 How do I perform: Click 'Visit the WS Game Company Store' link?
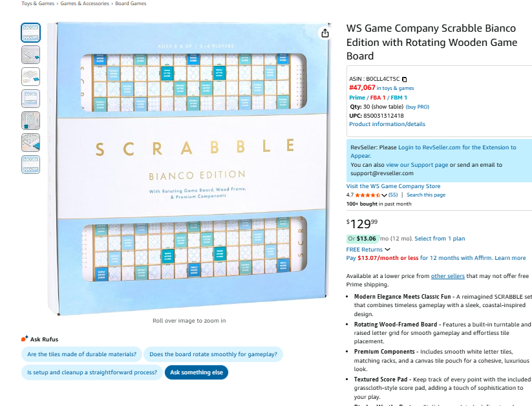tap(393, 186)
